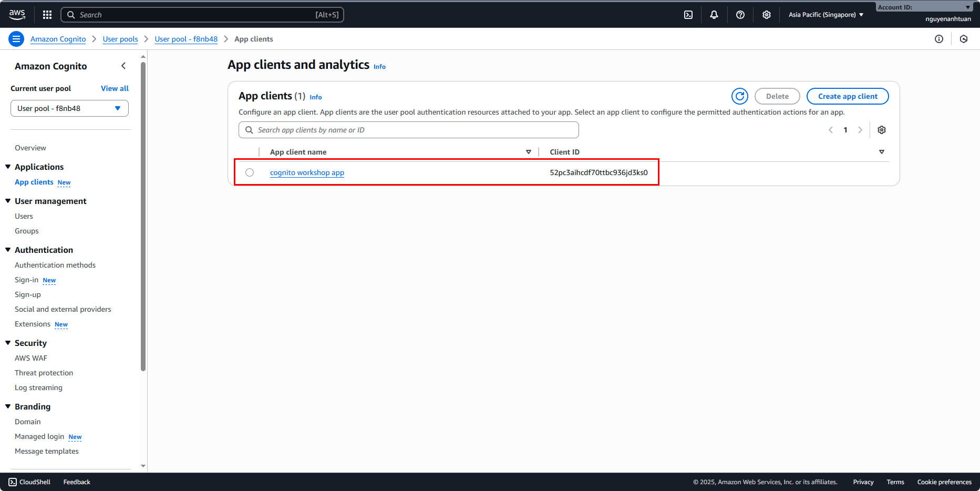Select the cognito workshop app radio button
980x491 pixels.
[x=250, y=172]
